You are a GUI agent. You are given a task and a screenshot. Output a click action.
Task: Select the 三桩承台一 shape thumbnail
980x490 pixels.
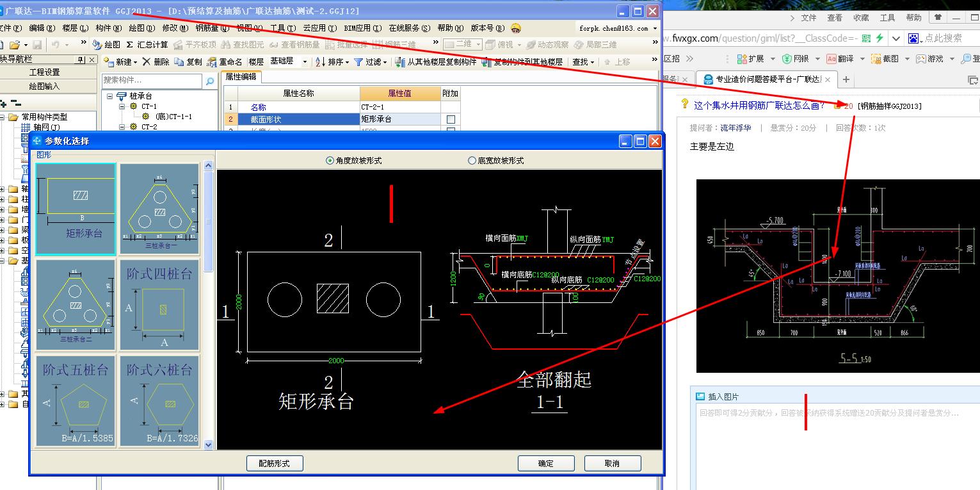[x=160, y=209]
